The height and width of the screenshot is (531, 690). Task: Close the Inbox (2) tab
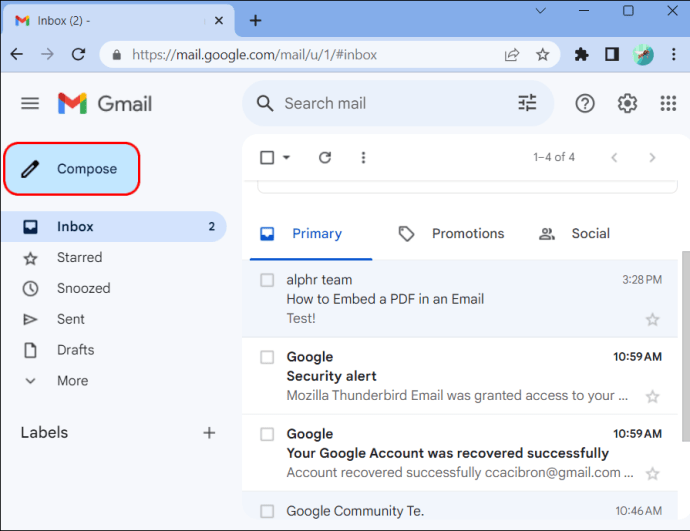(x=219, y=21)
